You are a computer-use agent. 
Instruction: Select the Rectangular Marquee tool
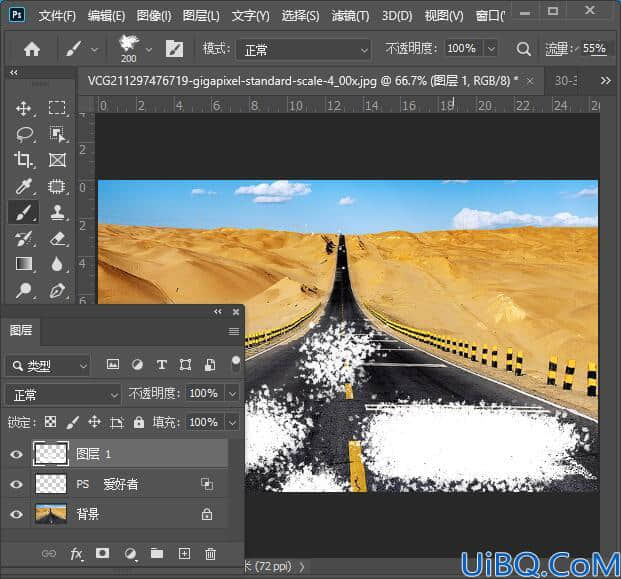tap(57, 107)
